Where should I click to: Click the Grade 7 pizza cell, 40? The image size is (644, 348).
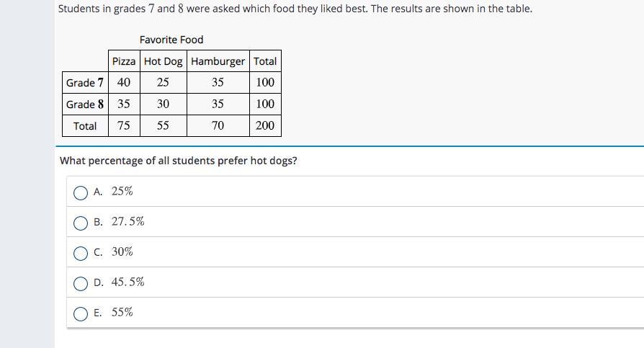pos(124,83)
